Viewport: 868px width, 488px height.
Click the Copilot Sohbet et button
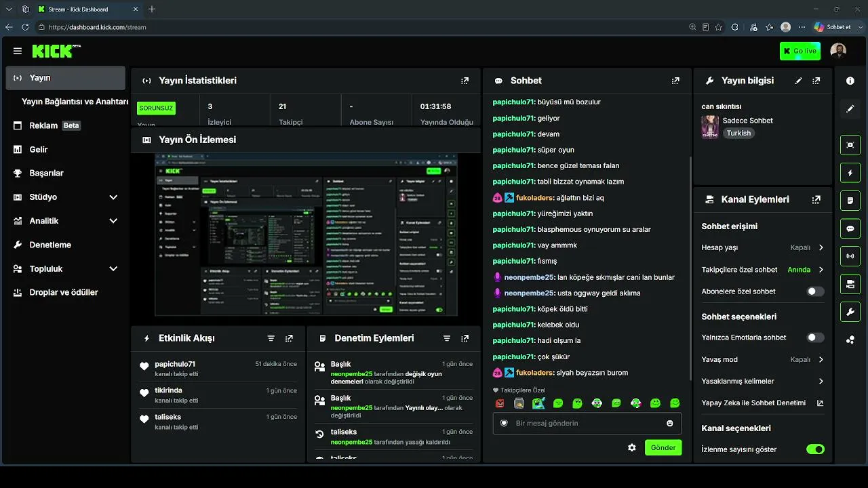[833, 27]
